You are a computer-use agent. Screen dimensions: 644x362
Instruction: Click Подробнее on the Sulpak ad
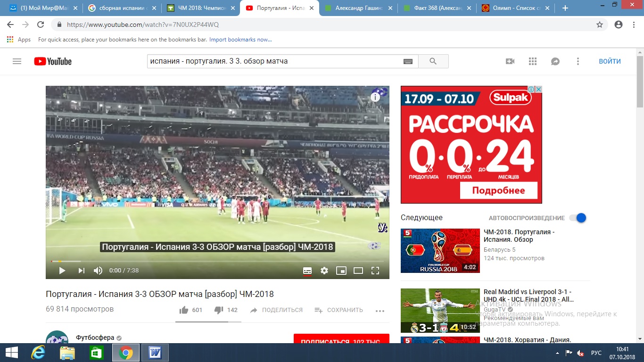(499, 190)
